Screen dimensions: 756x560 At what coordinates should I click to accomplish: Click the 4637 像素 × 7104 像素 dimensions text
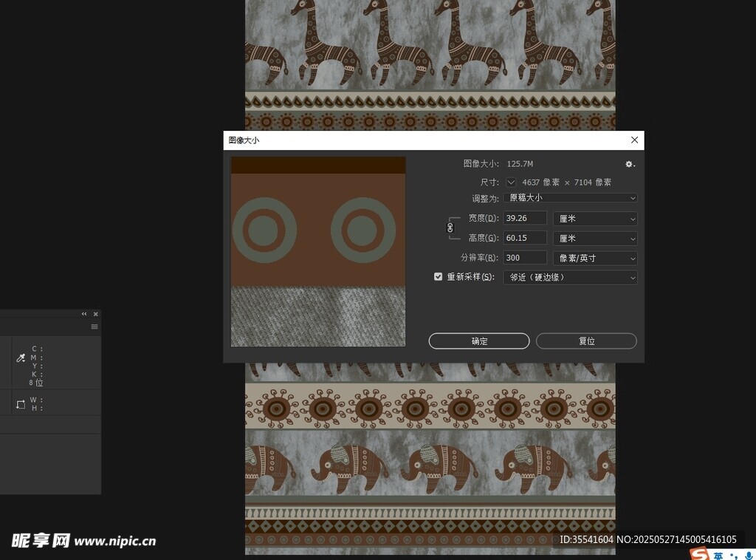(x=566, y=182)
